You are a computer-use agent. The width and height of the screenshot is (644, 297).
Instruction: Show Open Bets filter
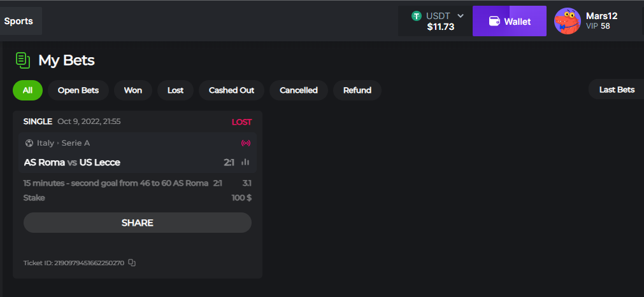click(x=78, y=90)
